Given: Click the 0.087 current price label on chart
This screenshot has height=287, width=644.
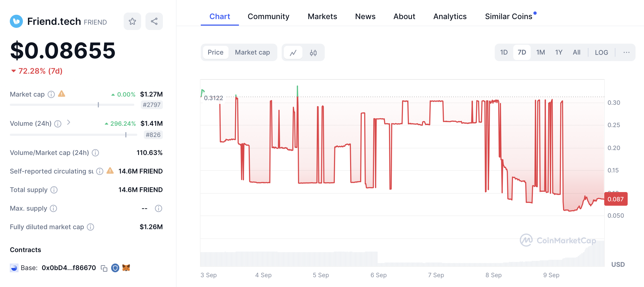Looking at the screenshot, I should point(615,199).
